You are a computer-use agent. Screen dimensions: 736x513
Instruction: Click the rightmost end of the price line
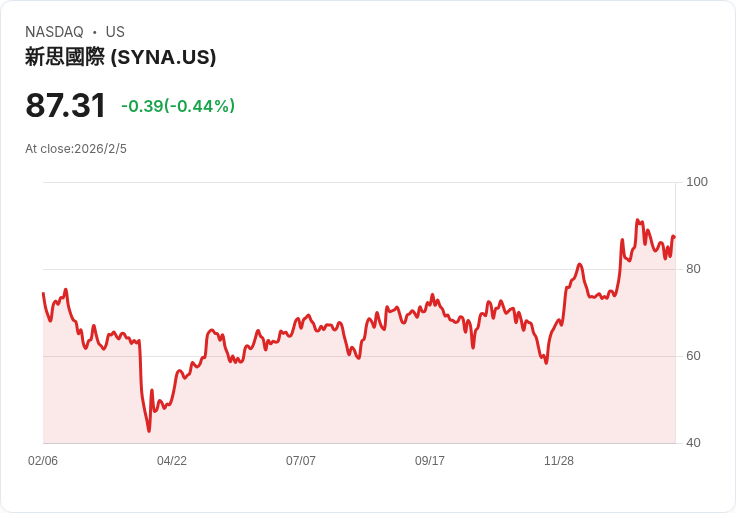pos(674,237)
